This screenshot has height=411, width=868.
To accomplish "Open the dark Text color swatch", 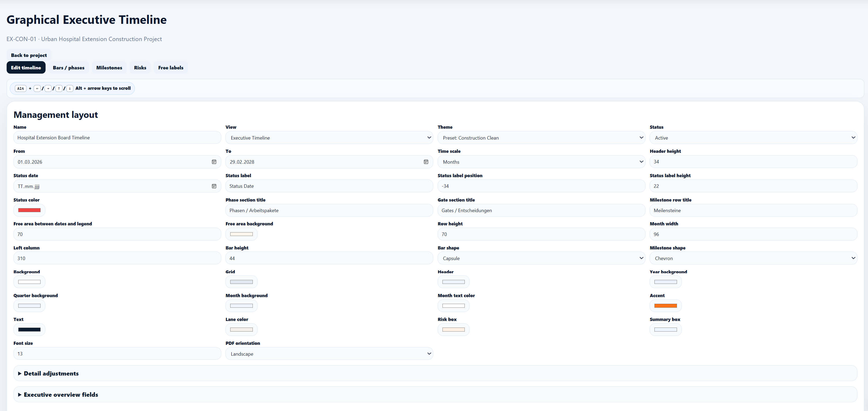I will pos(29,329).
